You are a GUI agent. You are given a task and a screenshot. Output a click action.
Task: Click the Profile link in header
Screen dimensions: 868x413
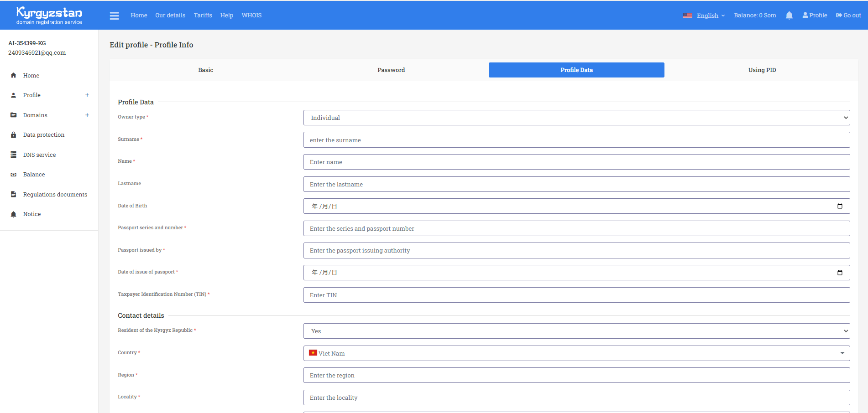pos(815,15)
